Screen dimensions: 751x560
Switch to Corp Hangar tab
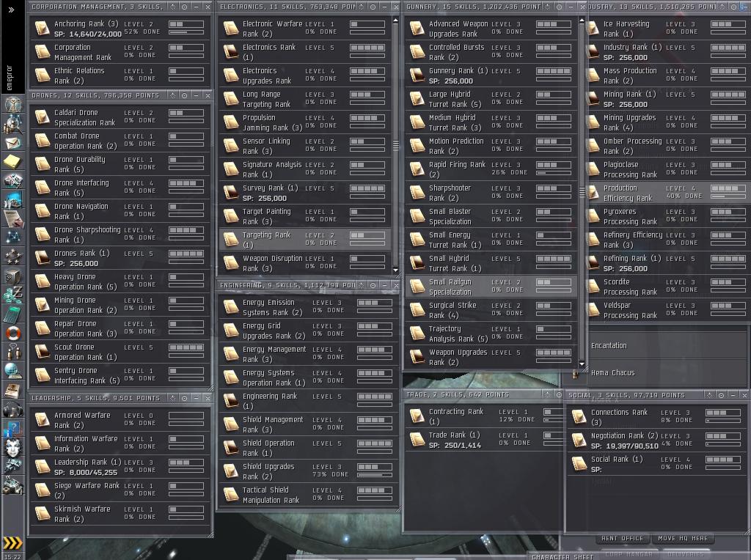pyautogui.click(x=629, y=554)
